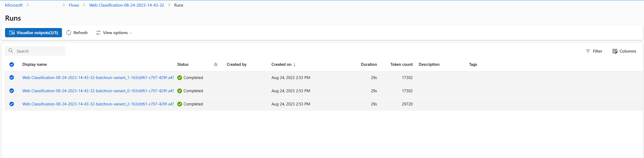
Task: Click the favorite star column icon
Action: (x=216, y=64)
